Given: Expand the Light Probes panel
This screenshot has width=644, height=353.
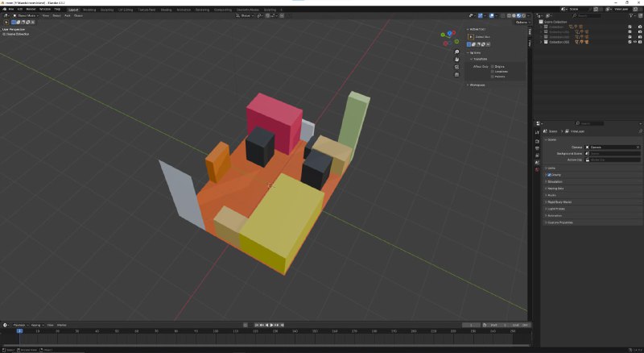Looking at the screenshot, I should (556, 209).
